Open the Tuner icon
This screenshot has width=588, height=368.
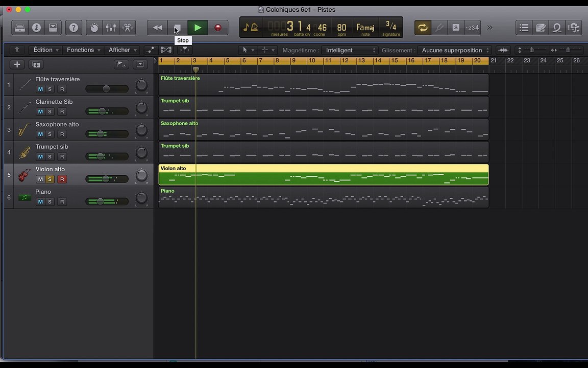pyautogui.click(x=439, y=28)
